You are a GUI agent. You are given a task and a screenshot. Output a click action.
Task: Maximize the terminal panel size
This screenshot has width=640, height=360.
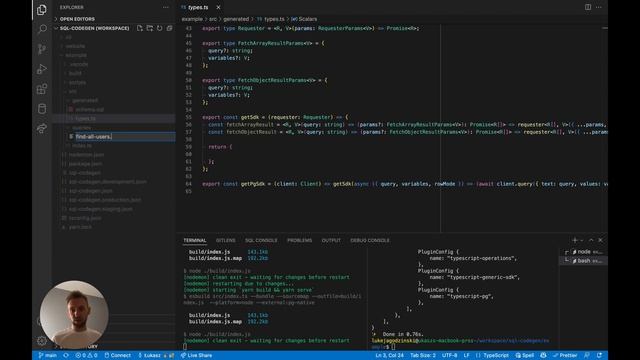coord(591,240)
